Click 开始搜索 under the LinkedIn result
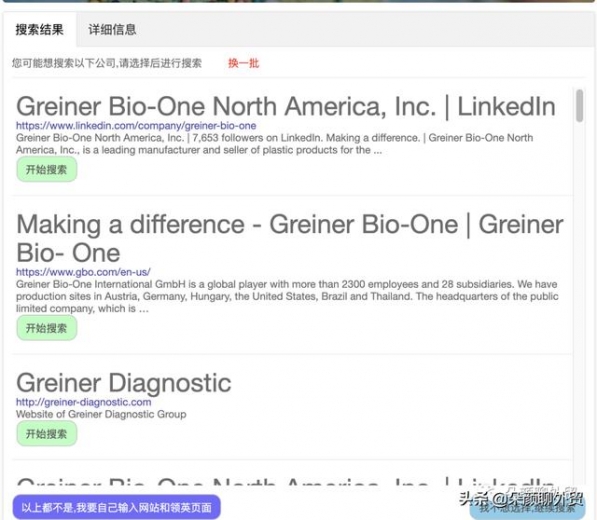This screenshot has height=520, width=597. pyautogui.click(x=46, y=169)
